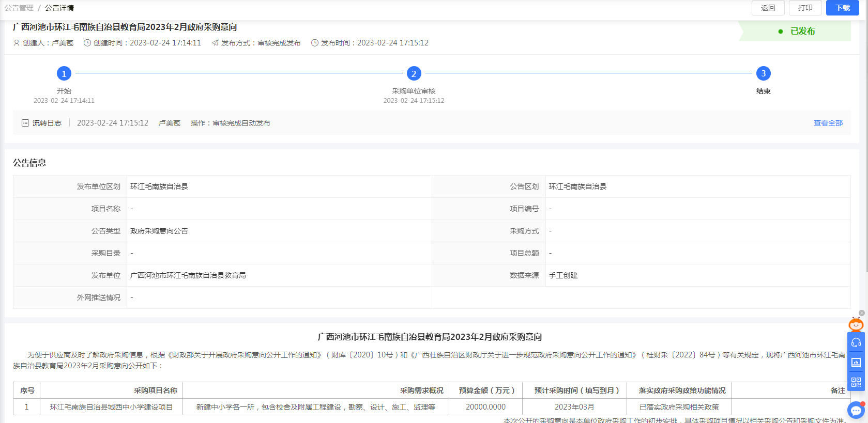Open 查看全部 log link
The image size is (868, 423).
point(828,123)
